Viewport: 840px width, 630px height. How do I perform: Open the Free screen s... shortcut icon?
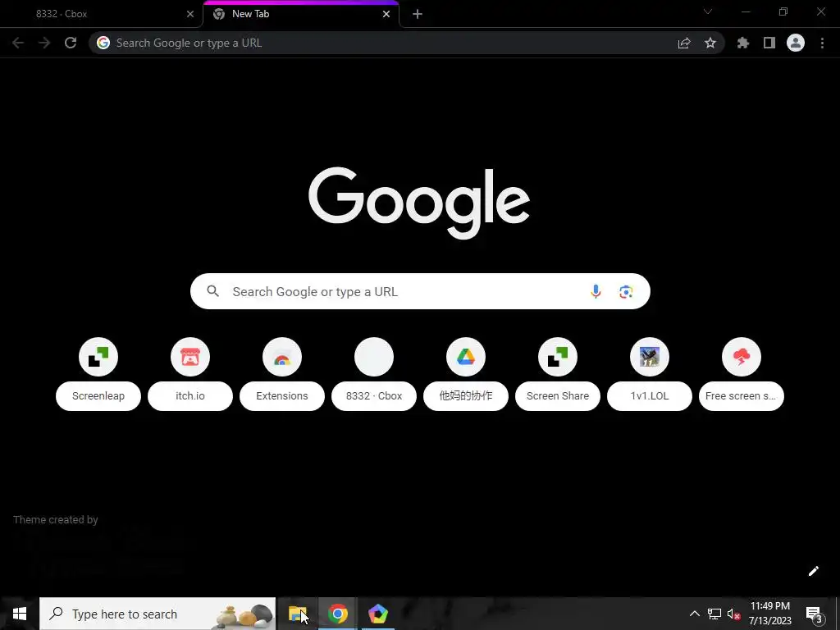click(742, 357)
